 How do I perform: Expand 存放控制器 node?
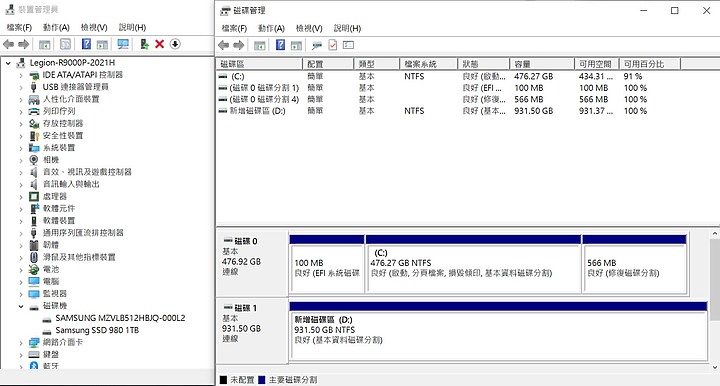21,123
